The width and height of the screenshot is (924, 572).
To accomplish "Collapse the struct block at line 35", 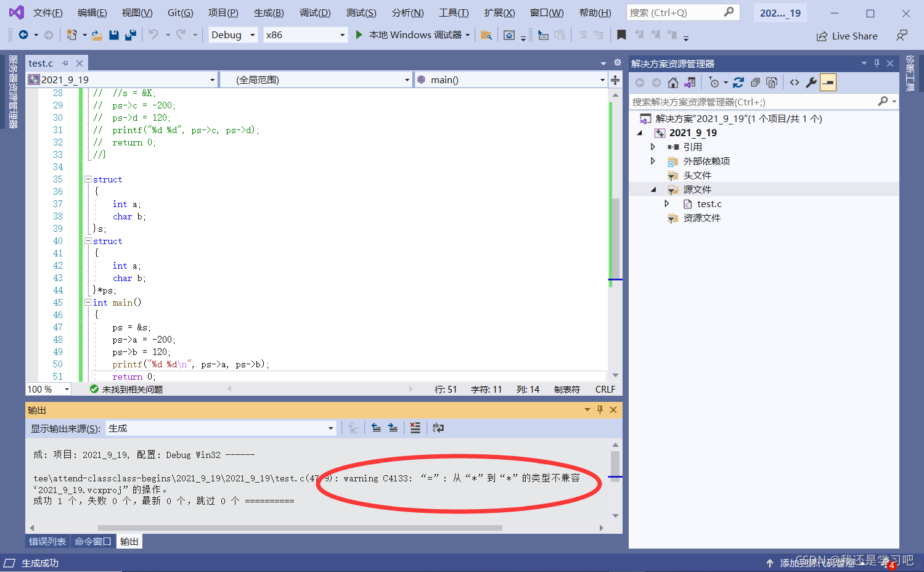I will coord(88,179).
